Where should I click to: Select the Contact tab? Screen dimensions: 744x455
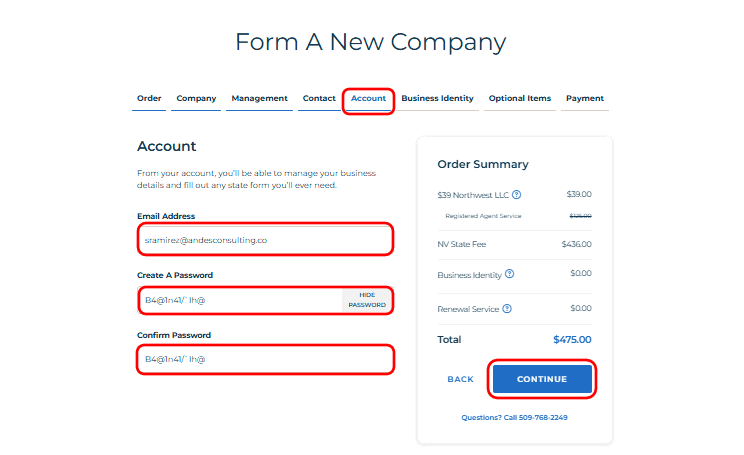point(319,99)
